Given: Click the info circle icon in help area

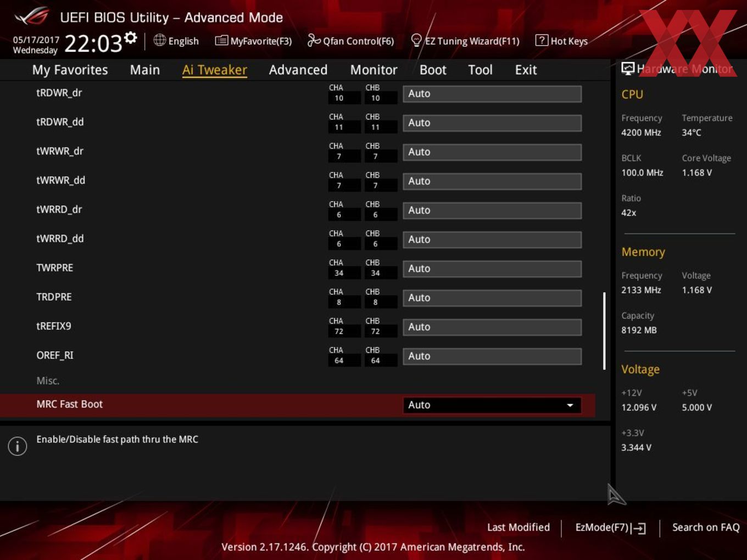Looking at the screenshot, I should click(x=18, y=446).
